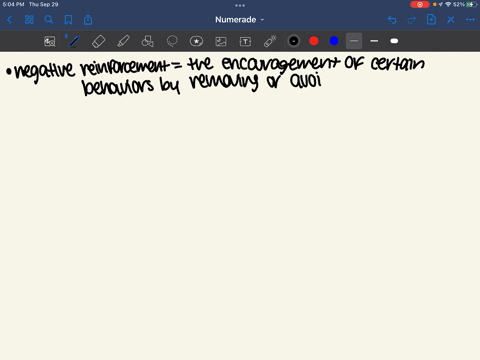Select the Elements sticker tool
The width and height of the screenshot is (480, 360).
pos(196,41)
